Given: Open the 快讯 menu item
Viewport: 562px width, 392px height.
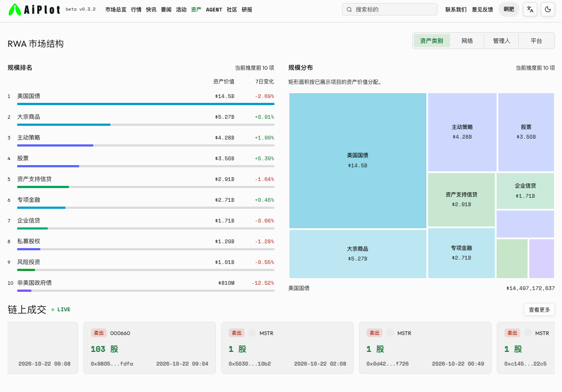Looking at the screenshot, I should coord(151,9).
